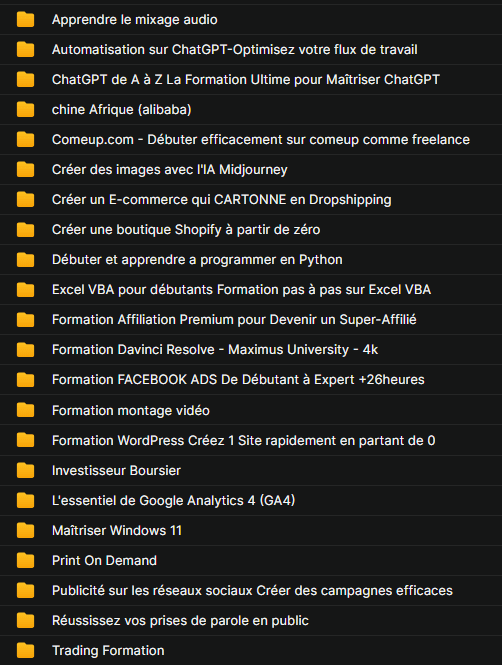This screenshot has height=665, width=502.
Task: Open Débuter et apprendre a programmer en Python
Action: pos(197,260)
